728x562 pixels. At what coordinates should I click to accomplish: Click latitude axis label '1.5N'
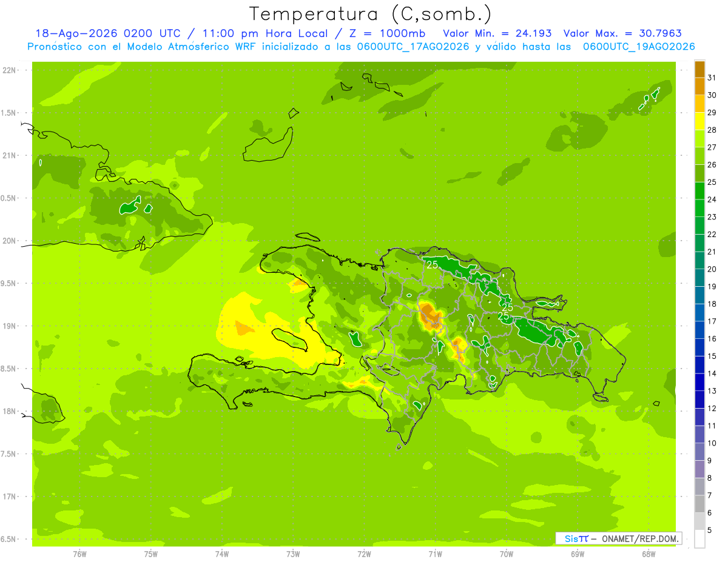[8, 113]
